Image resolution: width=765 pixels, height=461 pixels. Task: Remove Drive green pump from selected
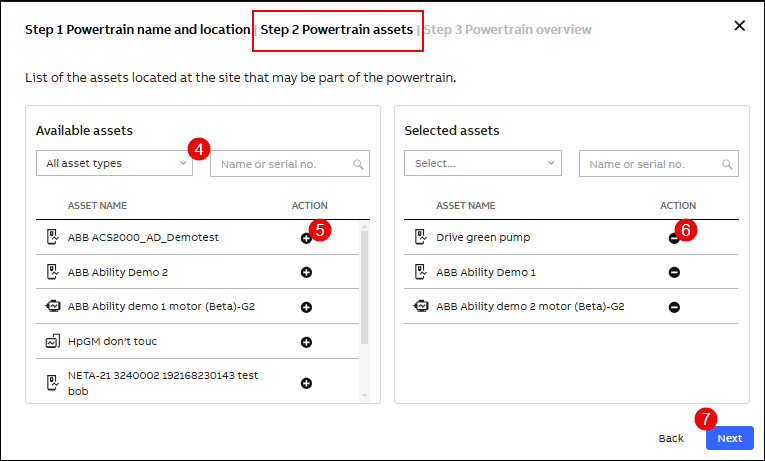tap(674, 238)
